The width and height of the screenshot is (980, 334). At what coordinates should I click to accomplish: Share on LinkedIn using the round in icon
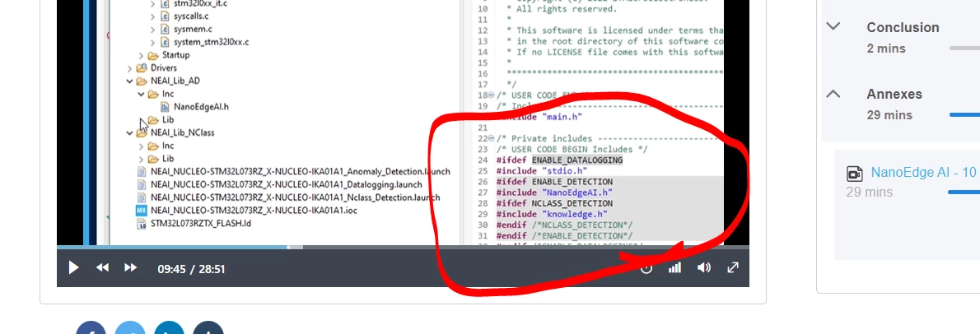click(169, 328)
